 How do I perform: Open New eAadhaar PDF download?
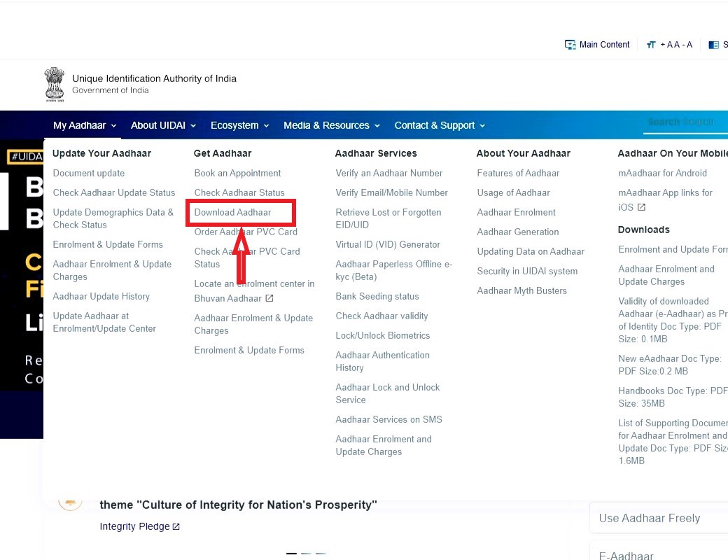click(669, 365)
